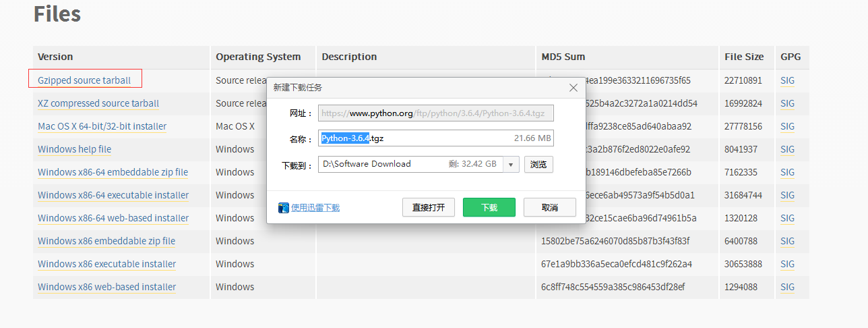Open Mac OS X 64-bit/32-bit installer link
This screenshot has height=328, width=868.
coord(102,126)
